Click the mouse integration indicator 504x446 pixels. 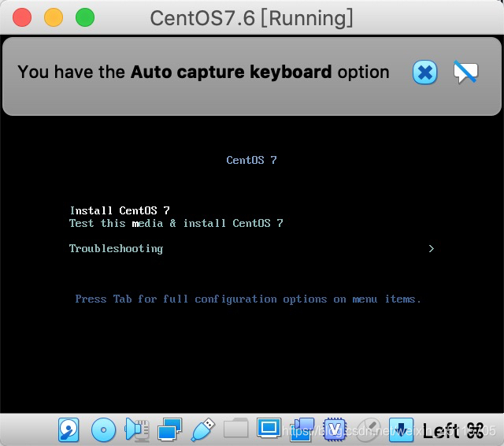tap(369, 429)
